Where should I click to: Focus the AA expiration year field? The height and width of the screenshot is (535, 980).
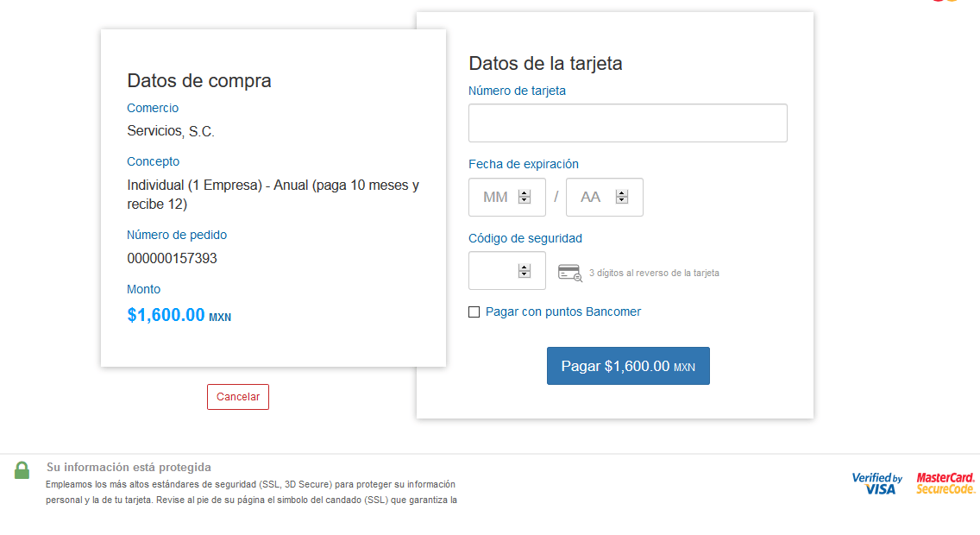coord(605,198)
